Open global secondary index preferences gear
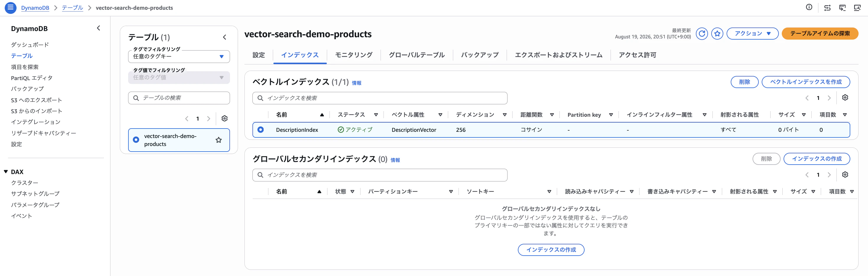The height and width of the screenshot is (276, 868). click(x=845, y=174)
